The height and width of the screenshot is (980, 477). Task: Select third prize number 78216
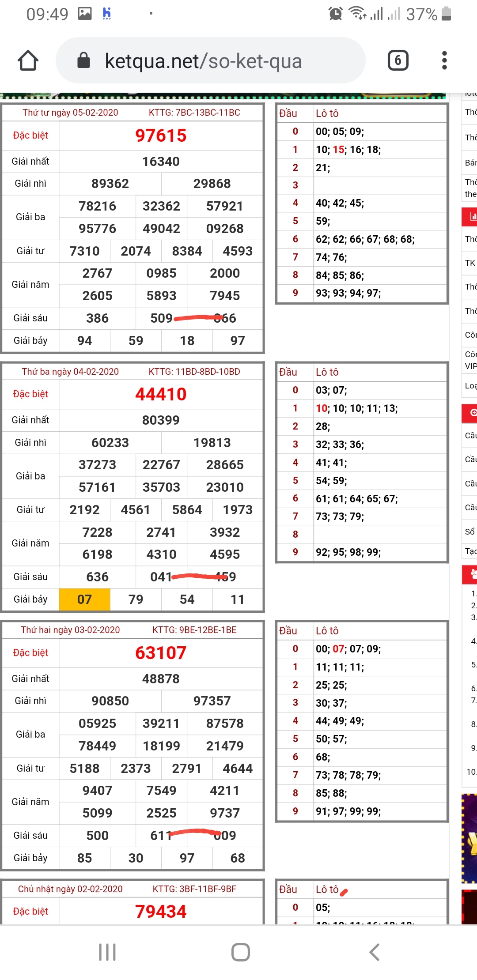tap(97, 206)
